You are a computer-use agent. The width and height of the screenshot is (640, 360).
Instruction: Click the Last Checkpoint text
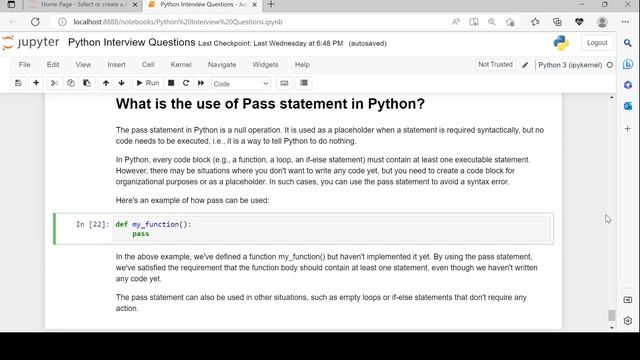coord(271,43)
